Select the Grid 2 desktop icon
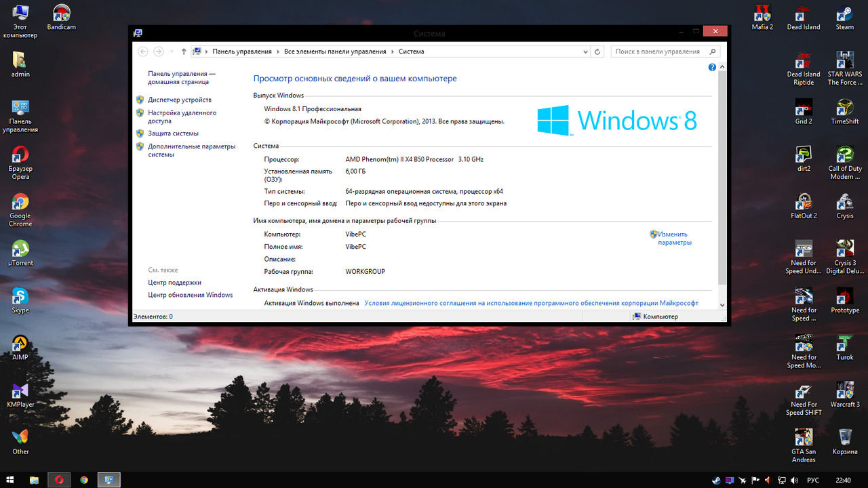Image resolution: width=868 pixels, height=488 pixels. (x=804, y=112)
